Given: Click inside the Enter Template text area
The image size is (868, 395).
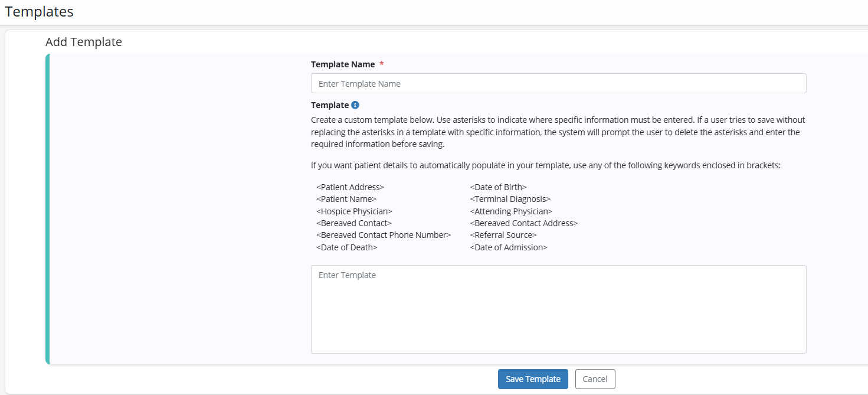Looking at the screenshot, I should click(558, 309).
